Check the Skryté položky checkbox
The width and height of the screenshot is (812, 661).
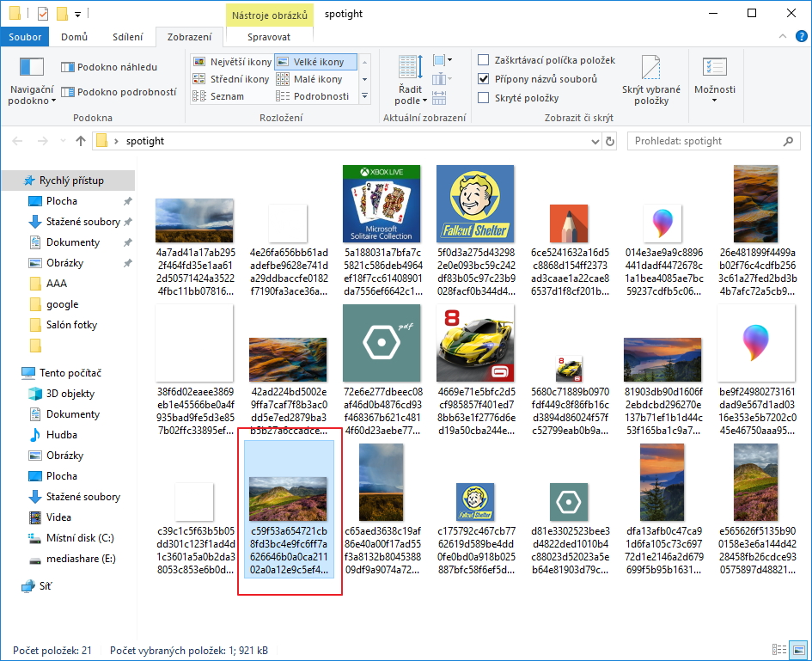[x=484, y=98]
